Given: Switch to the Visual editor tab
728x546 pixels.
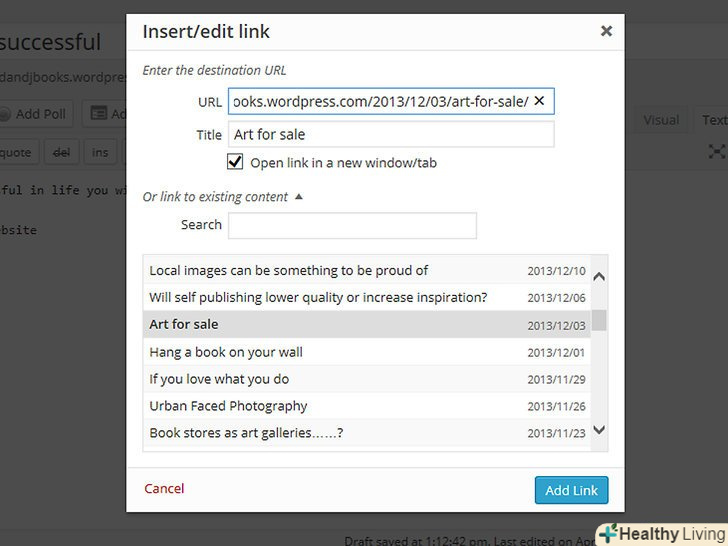Looking at the screenshot, I should [660, 120].
